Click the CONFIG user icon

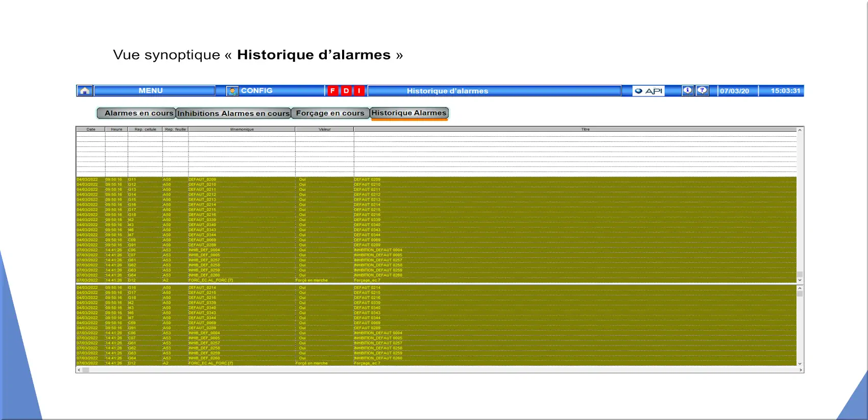[x=232, y=91]
